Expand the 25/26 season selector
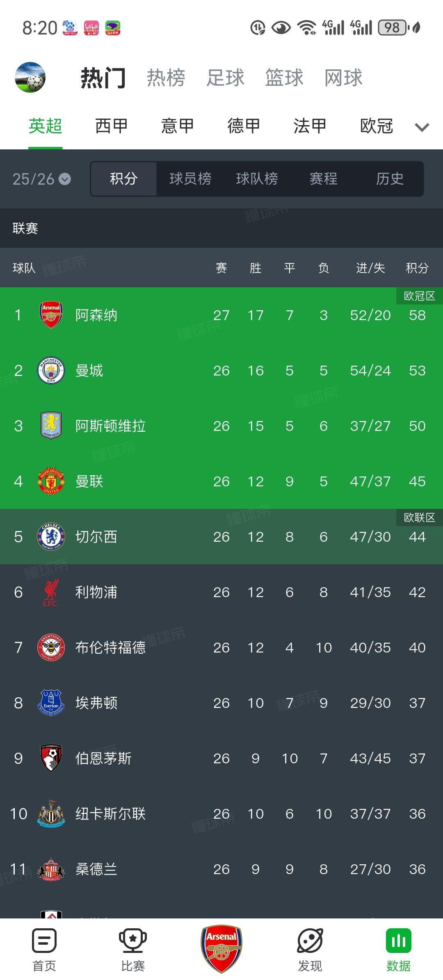Viewport: 443px width, 980px height. 41,179
